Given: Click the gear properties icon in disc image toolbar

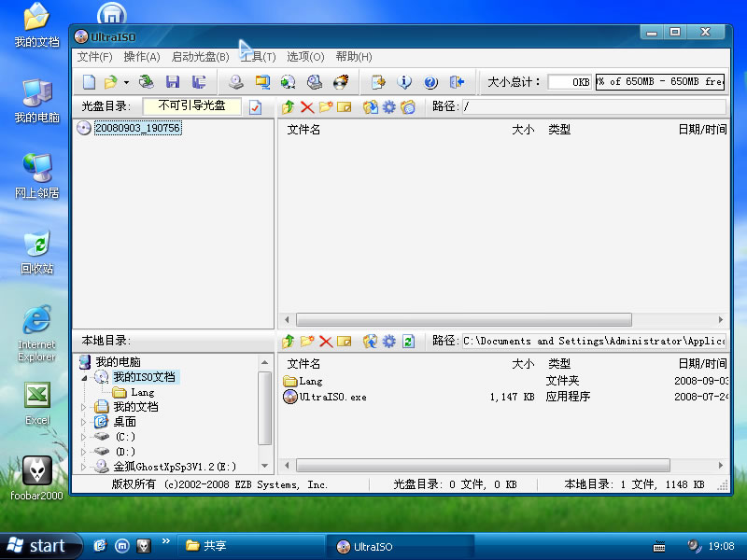Looking at the screenshot, I should [x=389, y=106].
